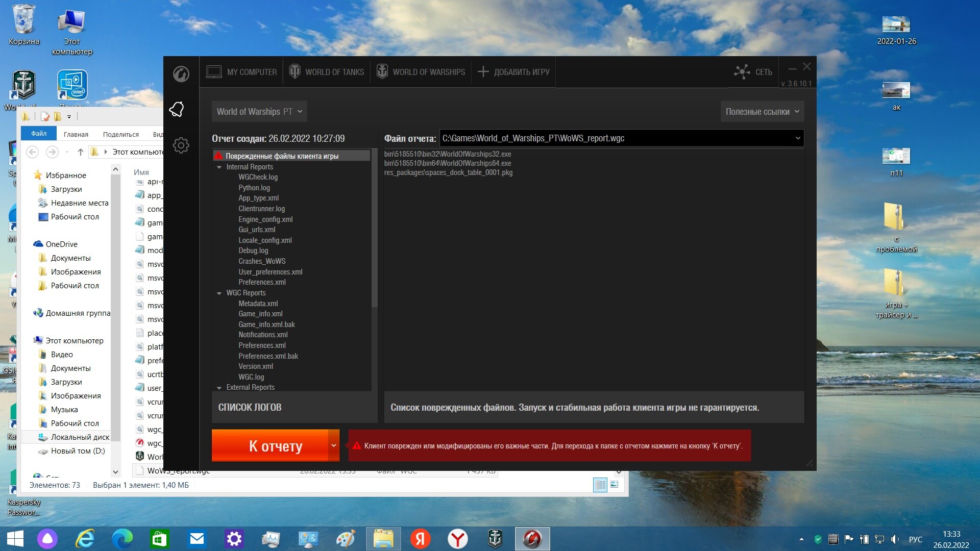Expand the Полезные ссылки dropdown
Image resolution: width=980 pixels, height=551 pixels.
[x=762, y=112]
